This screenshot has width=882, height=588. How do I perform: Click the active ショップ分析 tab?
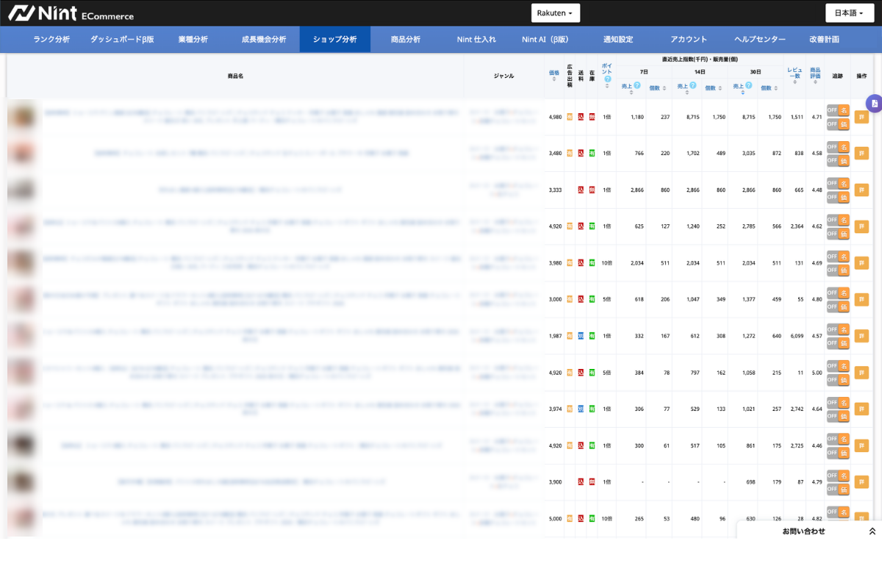pyautogui.click(x=334, y=40)
